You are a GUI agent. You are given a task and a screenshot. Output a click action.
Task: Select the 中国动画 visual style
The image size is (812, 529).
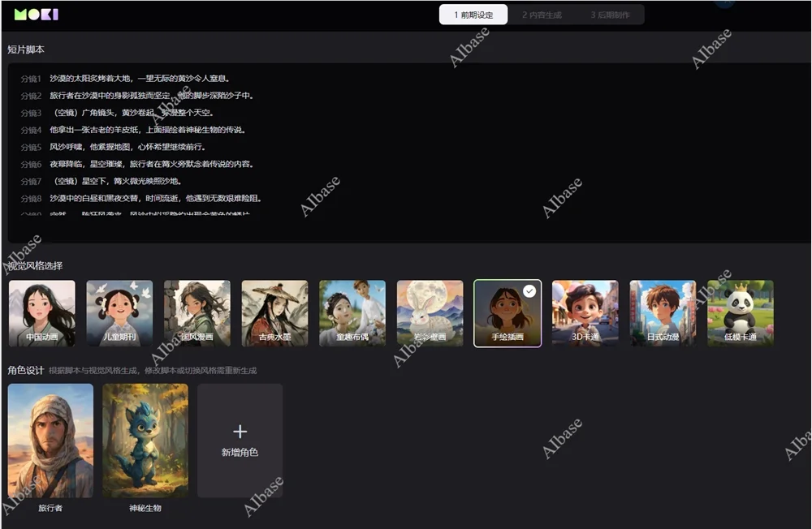[41, 313]
